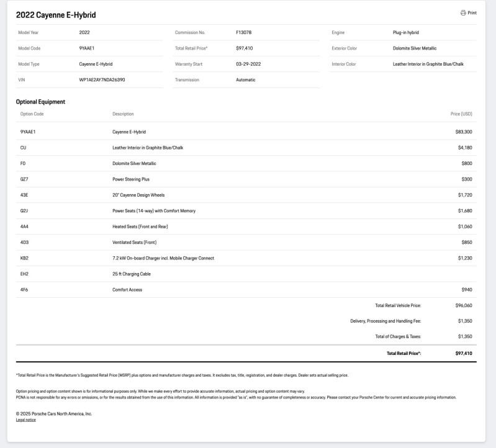Click the 25 ft Charging Cable entry
496x448 pixels.
[x=132, y=274]
